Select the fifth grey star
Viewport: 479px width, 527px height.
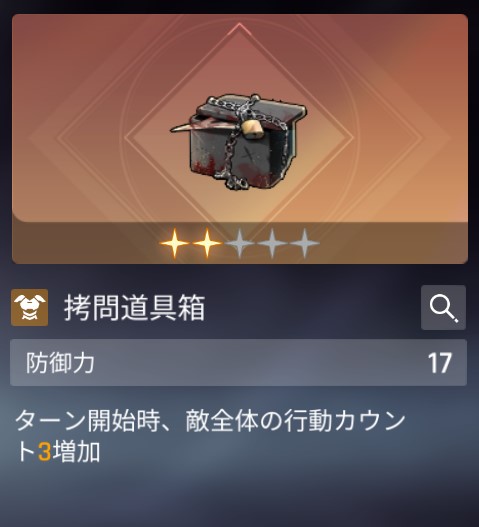304,243
